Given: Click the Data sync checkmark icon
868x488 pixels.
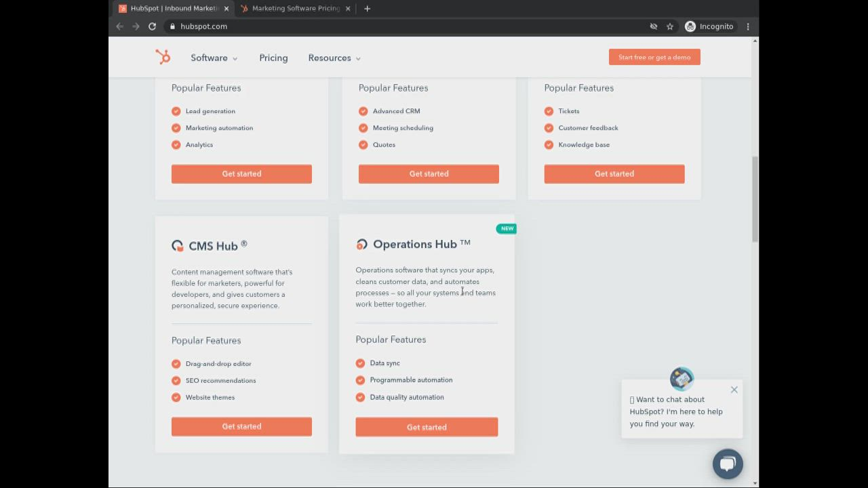Looking at the screenshot, I should coord(360,363).
